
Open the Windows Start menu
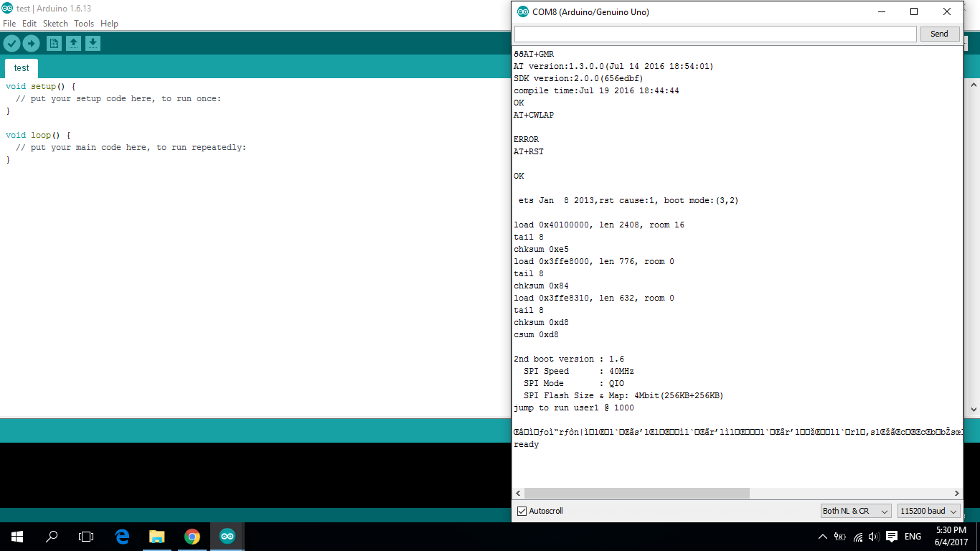(x=17, y=537)
